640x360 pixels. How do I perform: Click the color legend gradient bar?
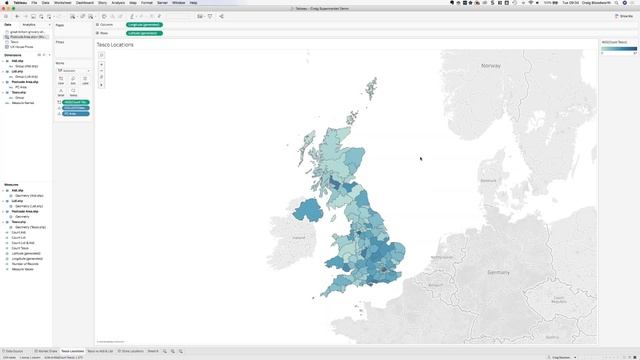pyautogui.click(x=619, y=49)
